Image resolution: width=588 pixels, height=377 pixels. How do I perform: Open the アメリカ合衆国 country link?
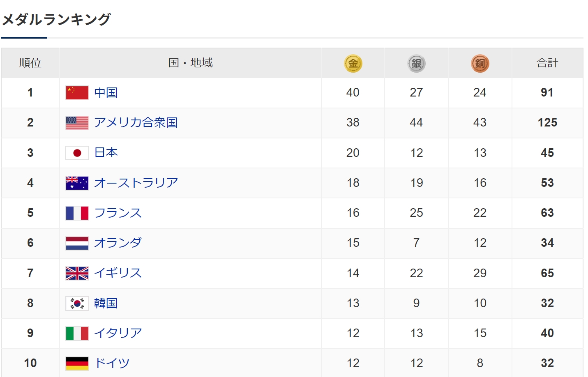point(136,123)
